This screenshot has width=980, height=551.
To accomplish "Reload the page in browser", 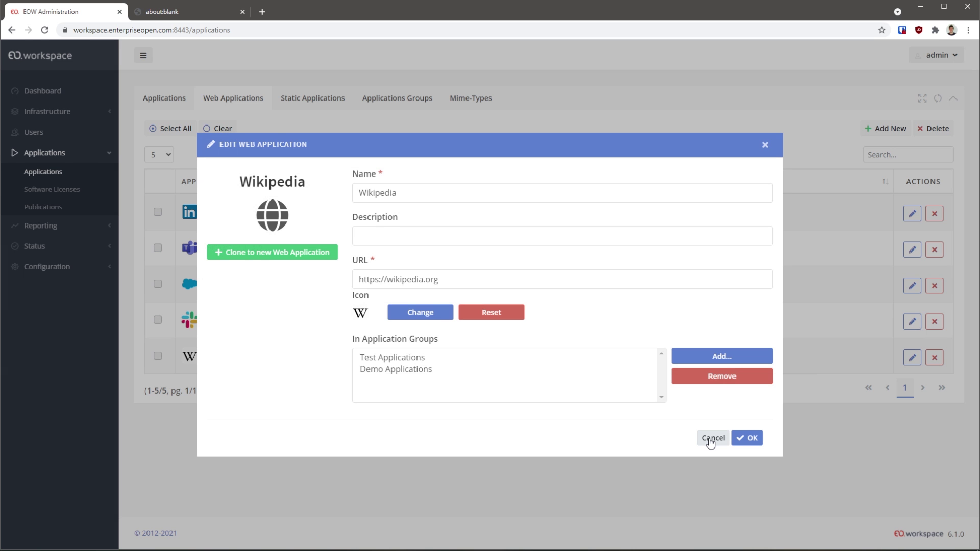I will [45, 30].
